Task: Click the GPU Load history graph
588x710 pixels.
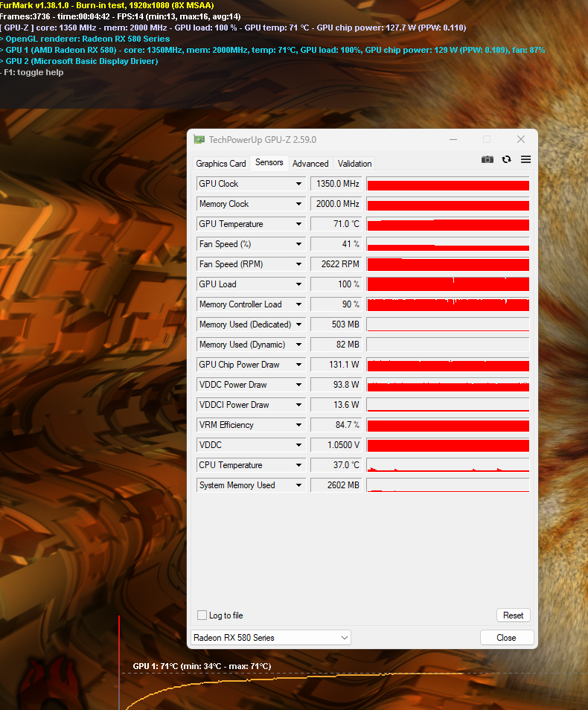Action: (x=448, y=284)
